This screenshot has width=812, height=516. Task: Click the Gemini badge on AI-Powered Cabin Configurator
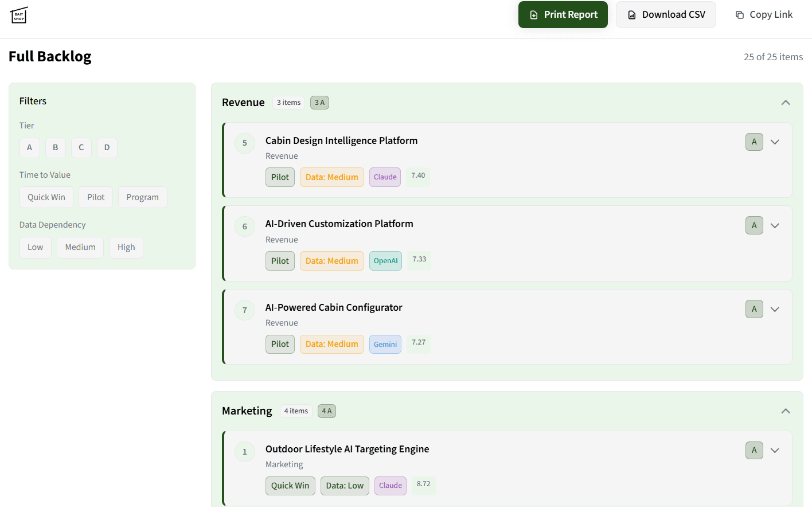point(385,344)
